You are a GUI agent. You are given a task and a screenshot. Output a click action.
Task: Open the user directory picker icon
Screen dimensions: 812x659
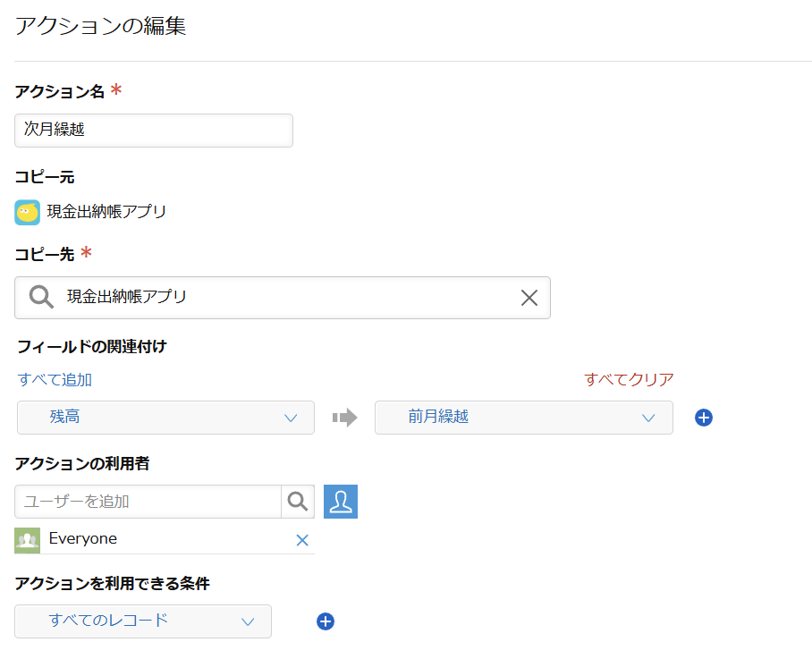pos(340,502)
